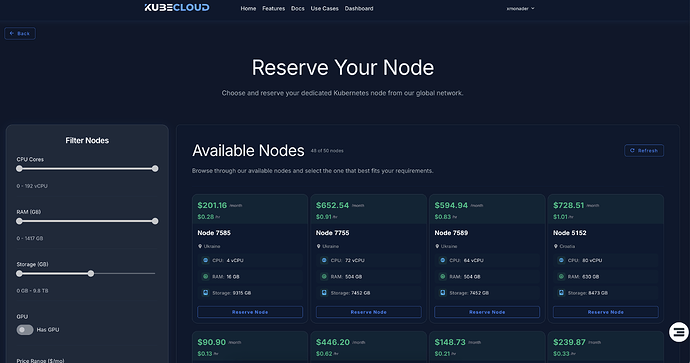
Task: Go to the Features page
Action: pos(273,8)
